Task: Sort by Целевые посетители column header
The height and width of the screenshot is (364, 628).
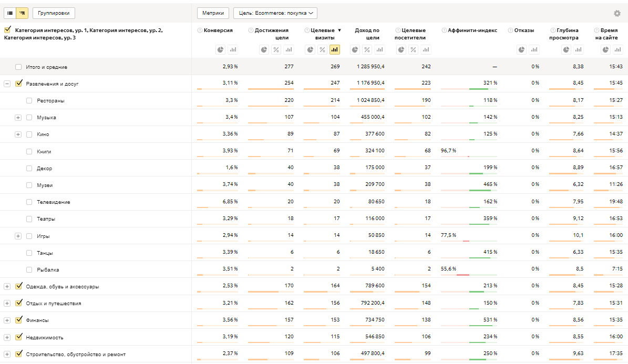Action: tap(410, 34)
